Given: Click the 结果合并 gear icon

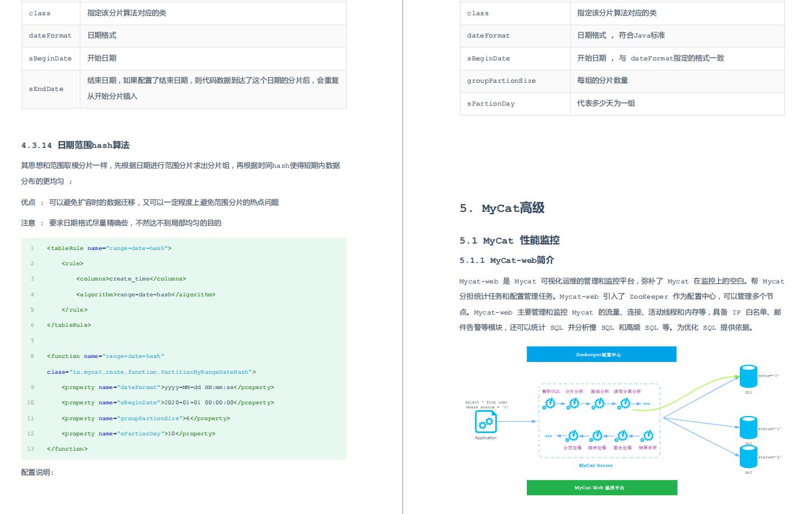Looking at the screenshot, I should [647, 437].
